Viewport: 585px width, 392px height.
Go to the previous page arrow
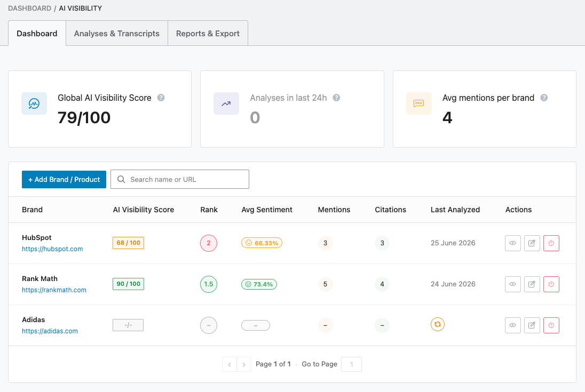coord(230,364)
